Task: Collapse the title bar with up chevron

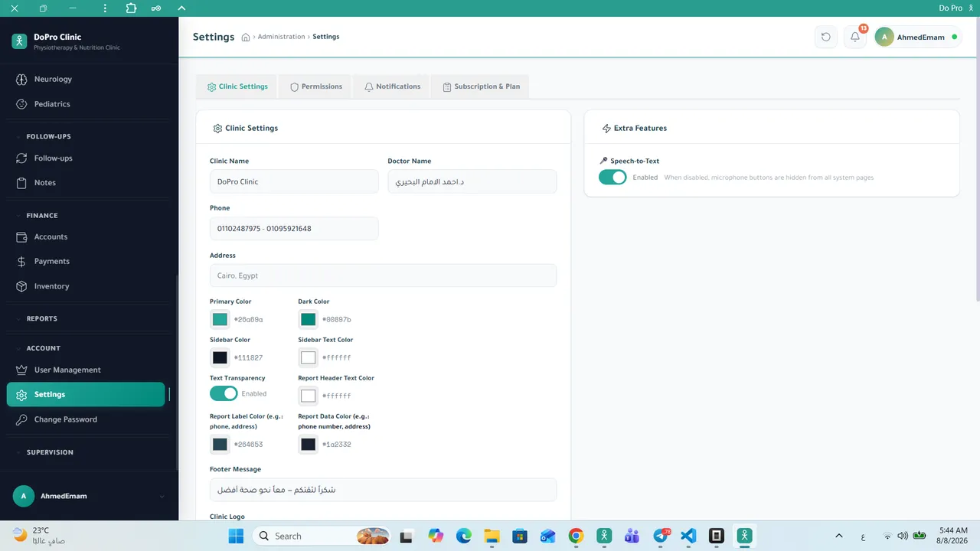Action: pyautogui.click(x=181, y=8)
